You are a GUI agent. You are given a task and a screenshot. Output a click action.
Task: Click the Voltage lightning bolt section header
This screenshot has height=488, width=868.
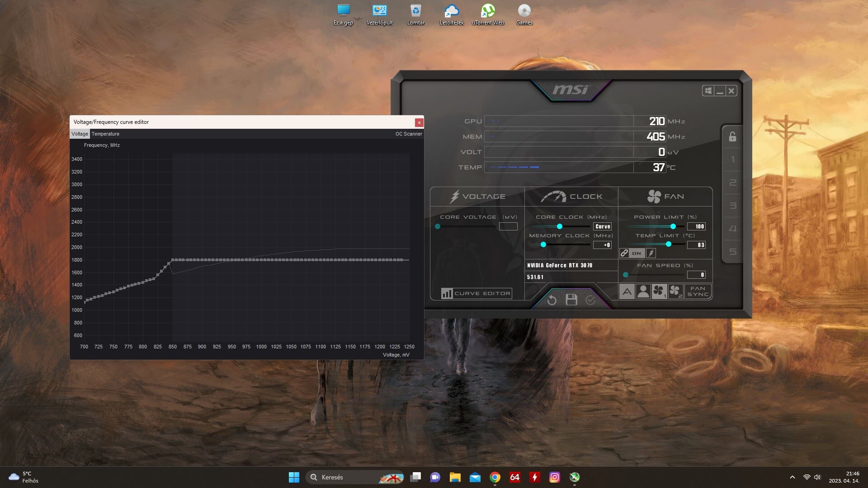coord(477,197)
